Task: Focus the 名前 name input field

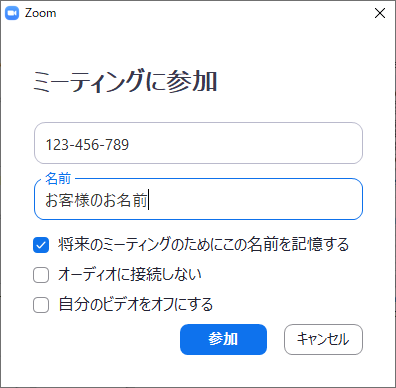Action: 198,199
